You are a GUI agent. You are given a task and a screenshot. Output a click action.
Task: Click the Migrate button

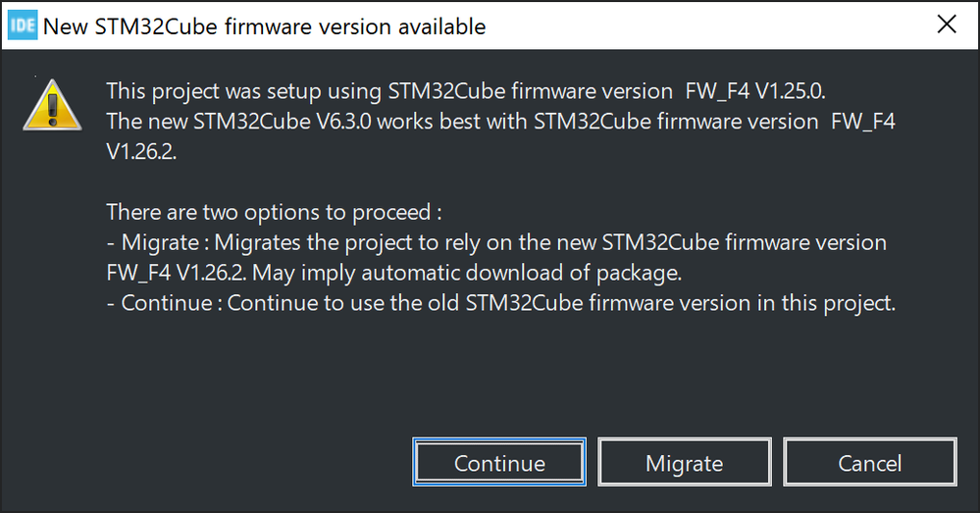(x=685, y=462)
